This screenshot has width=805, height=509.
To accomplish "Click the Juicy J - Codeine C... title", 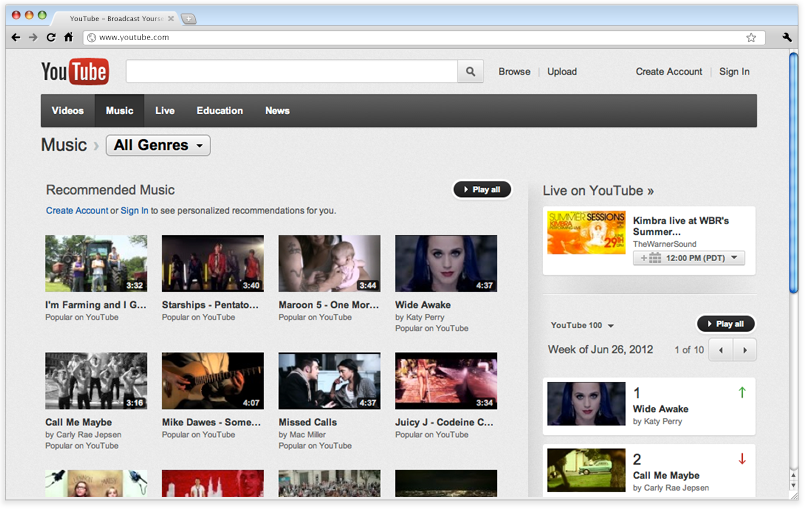I will 444,422.
